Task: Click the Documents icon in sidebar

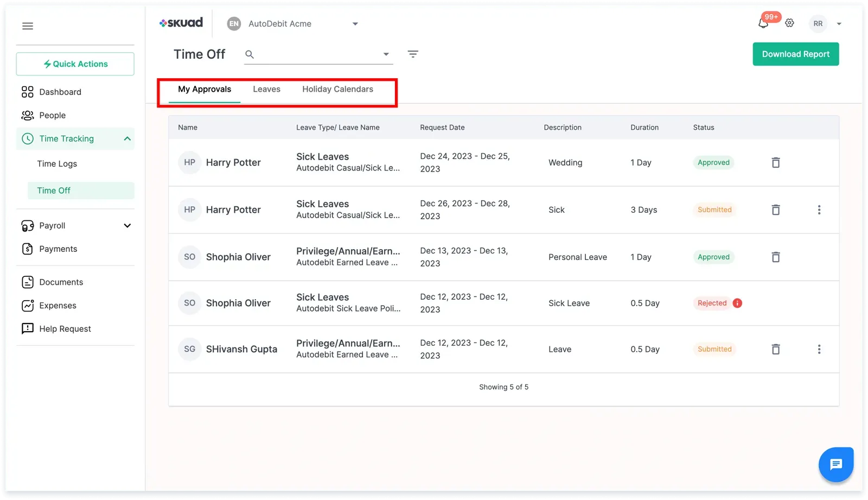Action: (28, 282)
